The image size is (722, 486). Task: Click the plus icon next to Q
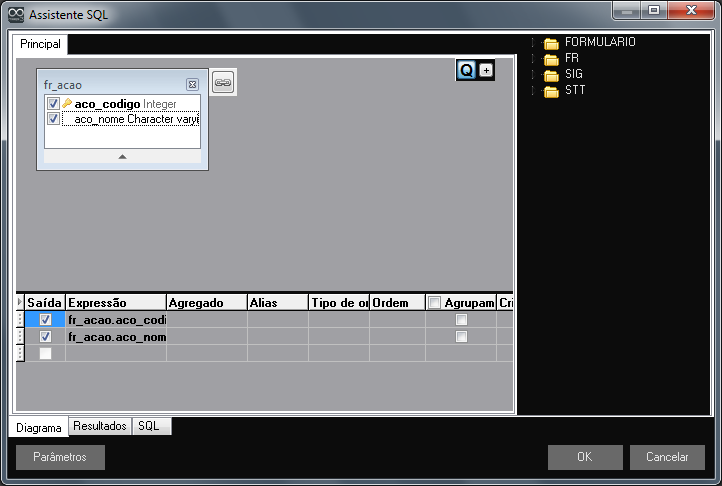click(486, 70)
